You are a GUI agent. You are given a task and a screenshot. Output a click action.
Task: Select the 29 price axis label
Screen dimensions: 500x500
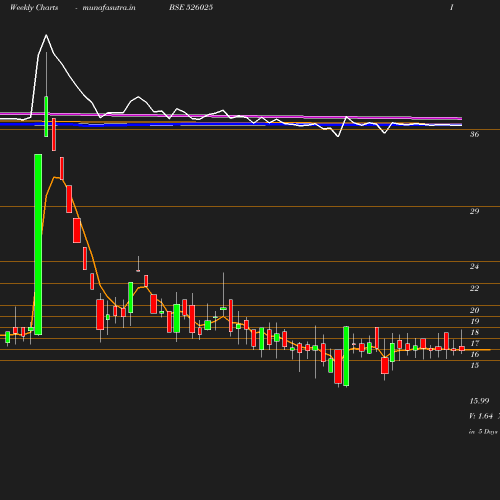tap(474, 211)
